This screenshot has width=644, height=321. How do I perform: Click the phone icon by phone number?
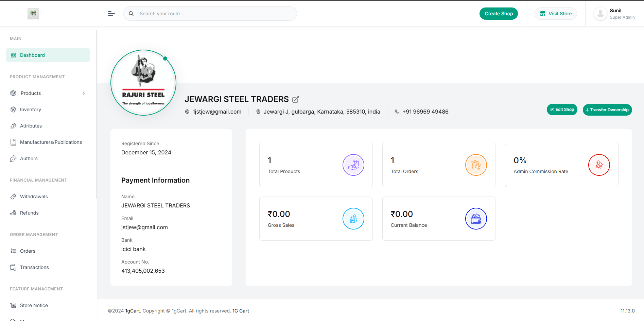click(397, 112)
